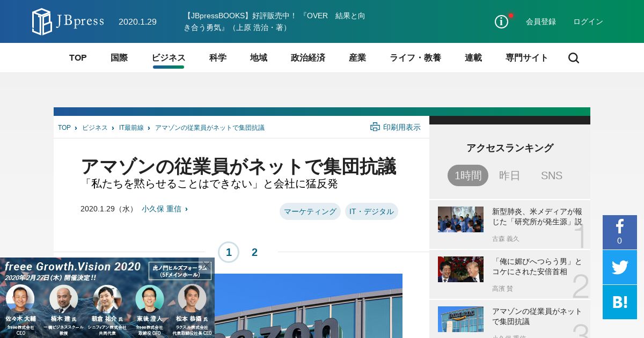Image resolution: width=644 pixels, height=338 pixels.
Task: Click TOP in breadcrumb trail
Action: pos(64,128)
